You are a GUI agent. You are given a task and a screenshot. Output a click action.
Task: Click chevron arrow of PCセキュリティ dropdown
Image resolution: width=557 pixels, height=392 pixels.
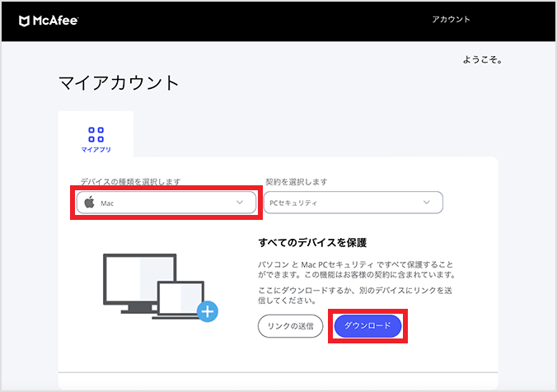(427, 203)
